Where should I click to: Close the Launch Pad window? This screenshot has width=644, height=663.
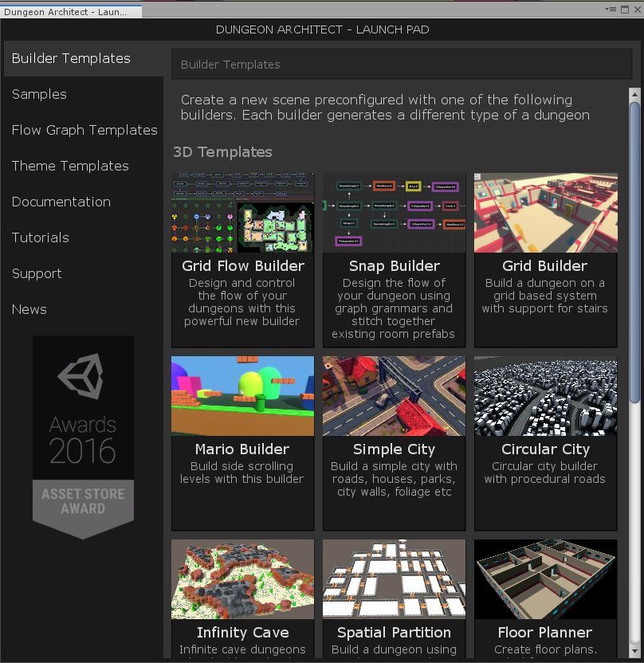(x=638, y=10)
